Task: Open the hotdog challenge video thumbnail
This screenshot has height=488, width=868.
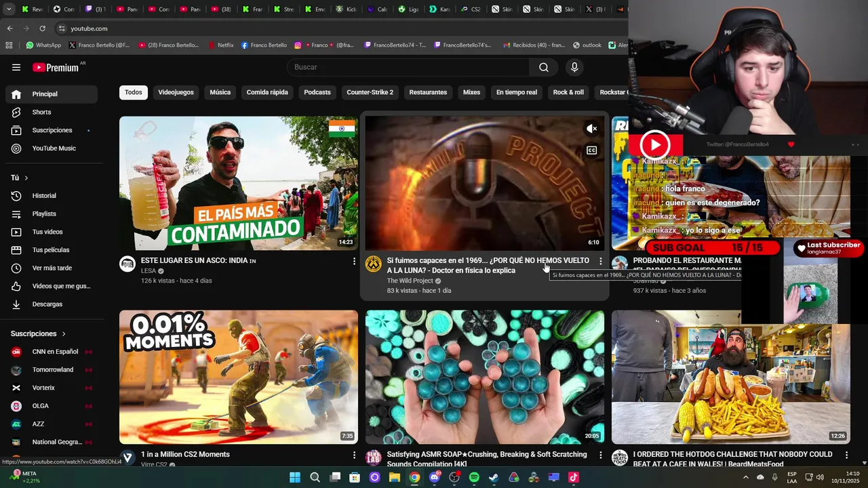Action: click(731, 378)
